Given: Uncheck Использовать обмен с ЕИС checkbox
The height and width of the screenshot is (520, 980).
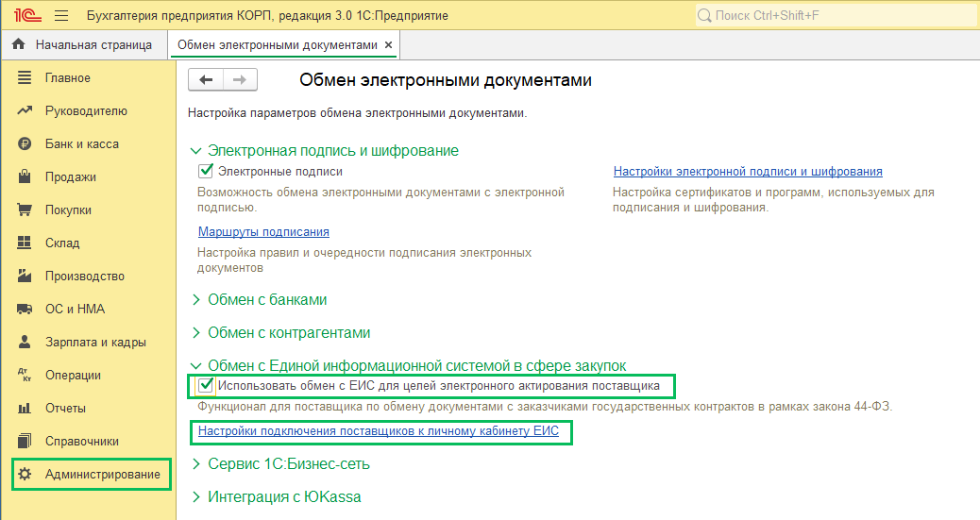Looking at the screenshot, I should coord(206,386).
